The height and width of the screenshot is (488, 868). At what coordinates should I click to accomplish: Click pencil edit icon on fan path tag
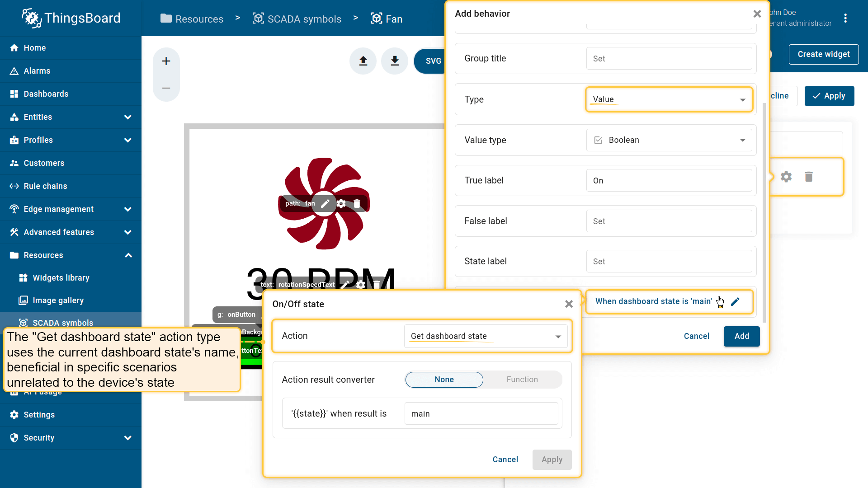click(x=325, y=204)
